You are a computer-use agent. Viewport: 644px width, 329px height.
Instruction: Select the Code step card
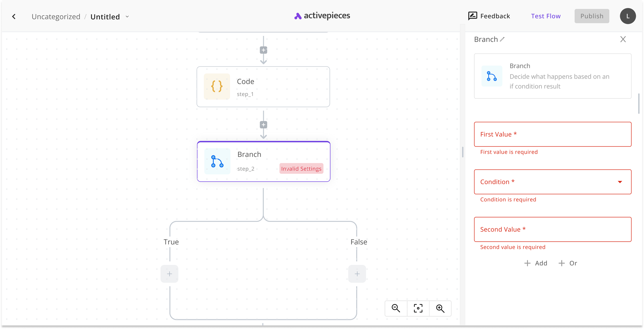point(263,87)
